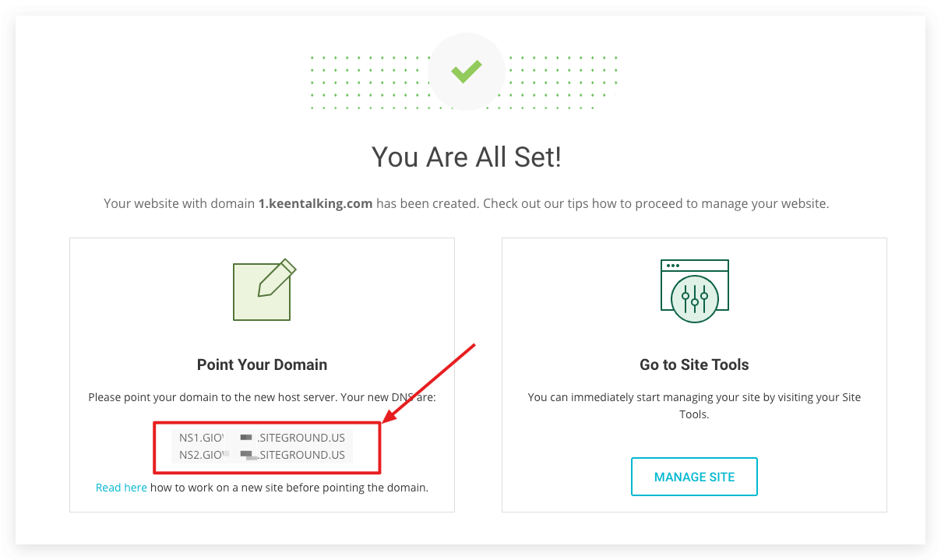The image size is (941, 560).
Task: Select the sliders symbol inside the Site Tools icon
Action: [694, 298]
